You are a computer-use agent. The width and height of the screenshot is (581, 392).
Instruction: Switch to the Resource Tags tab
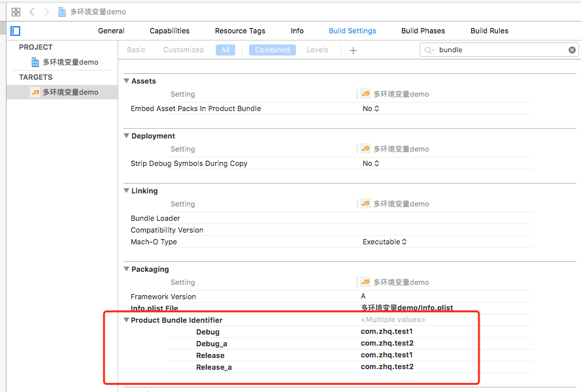[240, 31]
